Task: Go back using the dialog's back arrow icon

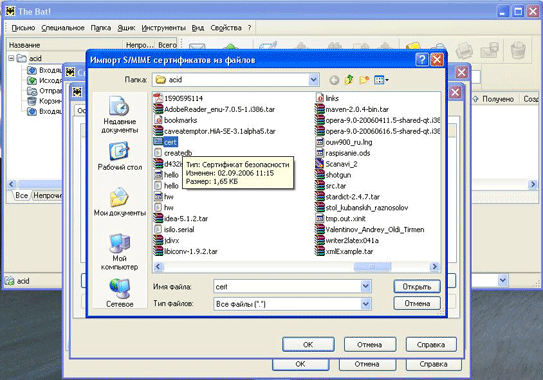Action: tap(334, 80)
